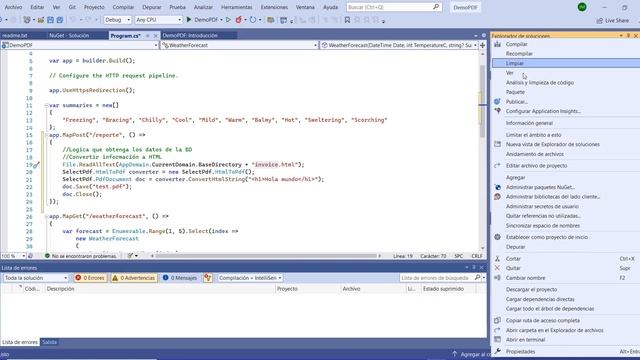640x360 pixels.
Task: Click user account avatar icon
Action: click(582, 7)
